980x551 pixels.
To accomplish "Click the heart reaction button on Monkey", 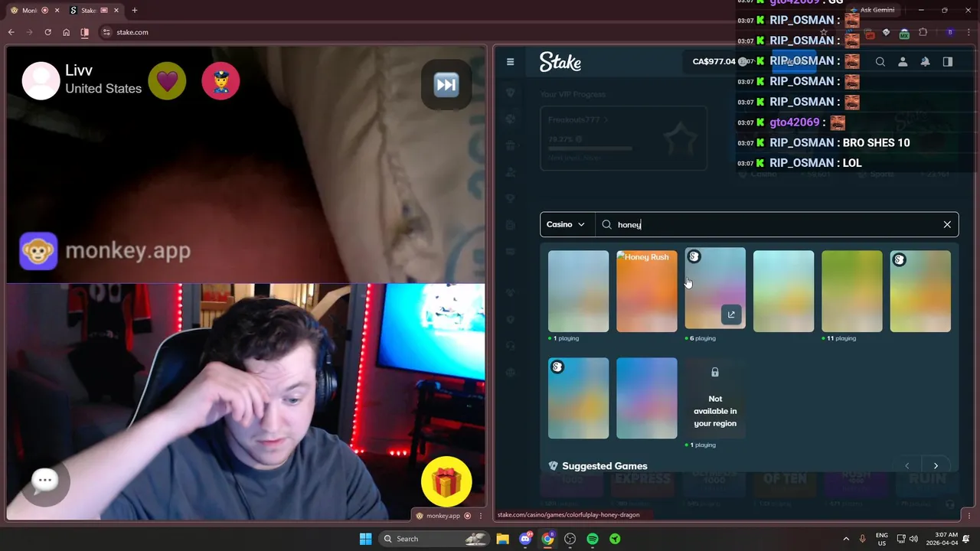I will coord(167,81).
